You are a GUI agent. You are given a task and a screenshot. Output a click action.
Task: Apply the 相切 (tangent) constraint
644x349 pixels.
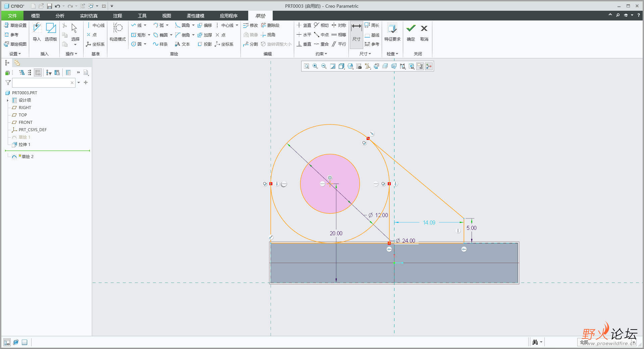[x=321, y=26]
